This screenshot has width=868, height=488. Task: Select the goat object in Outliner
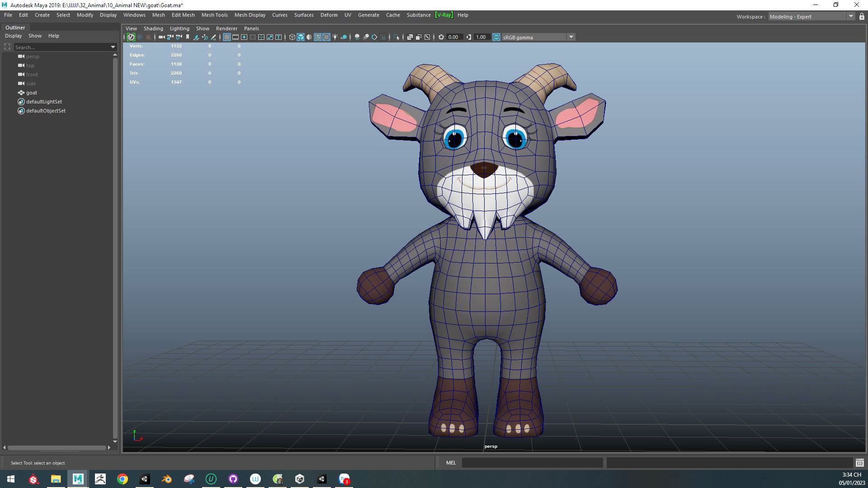32,93
